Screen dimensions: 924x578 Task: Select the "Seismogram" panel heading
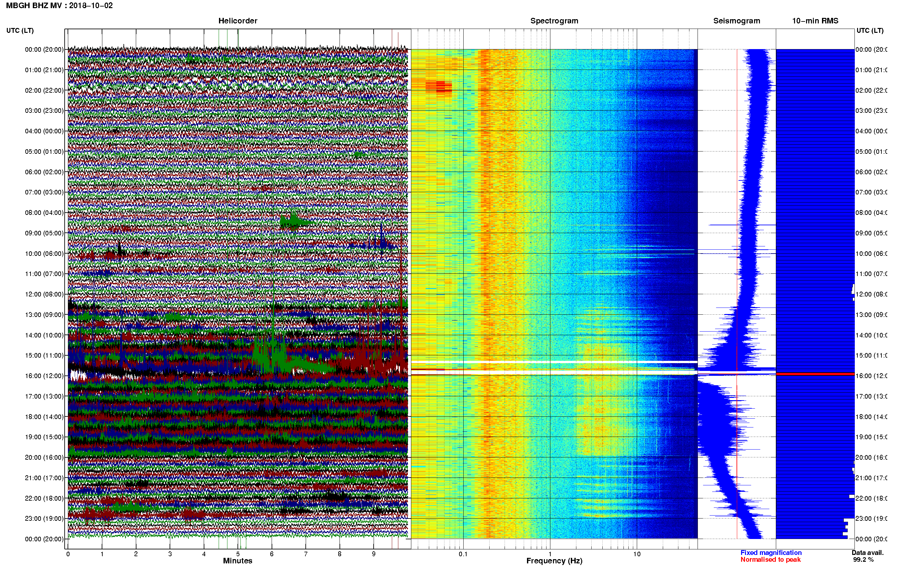(737, 21)
